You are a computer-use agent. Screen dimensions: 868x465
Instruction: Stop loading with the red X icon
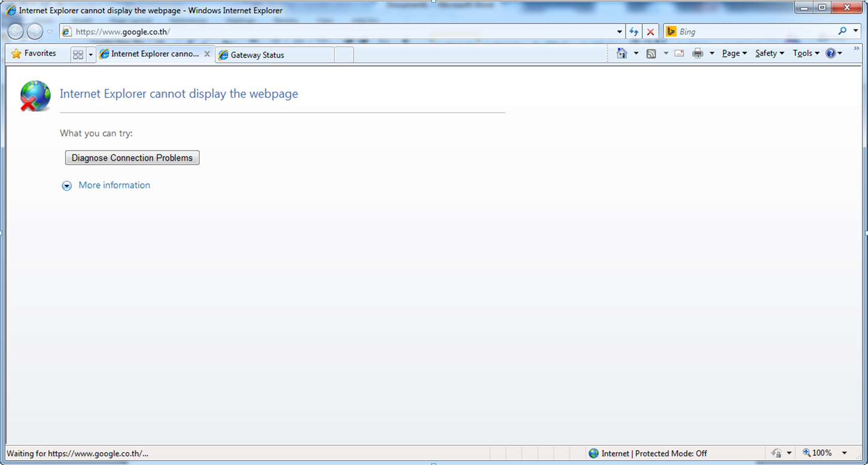click(x=651, y=32)
